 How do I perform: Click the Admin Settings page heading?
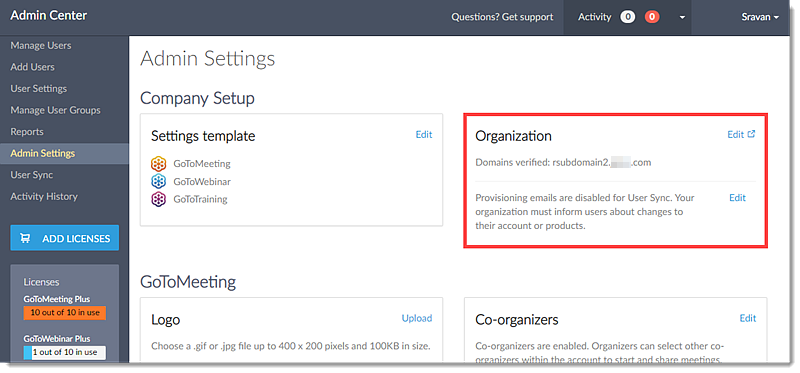tap(208, 59)
